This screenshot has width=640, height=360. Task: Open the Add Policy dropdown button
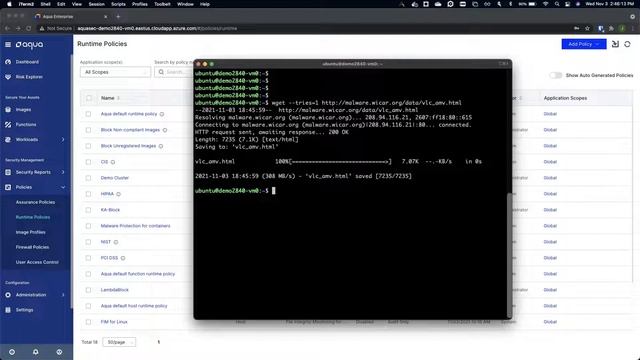pos(584,44)
